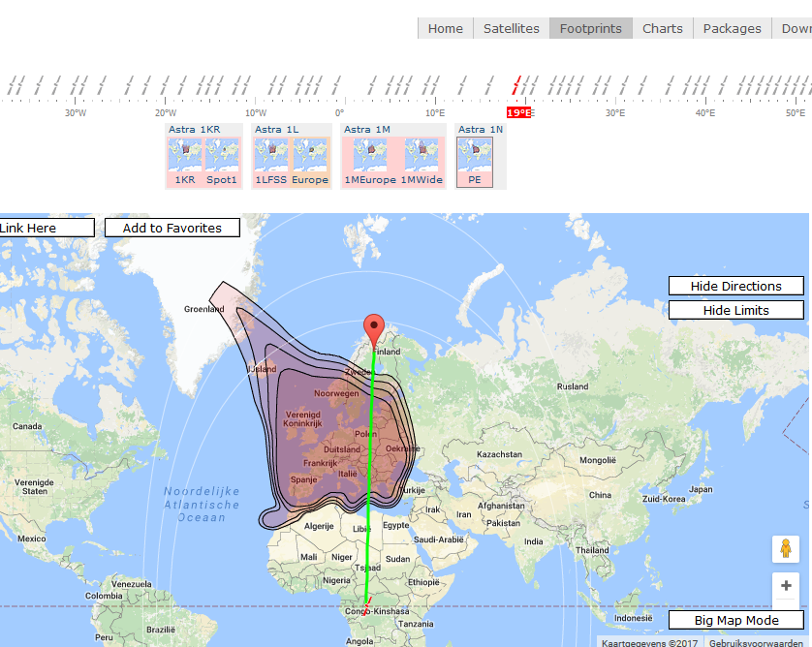The image size is (812, 647).
Task: Open Gebruiksvoorwaarden terms link
Action: pyautogui.click(x=756, y=643)
